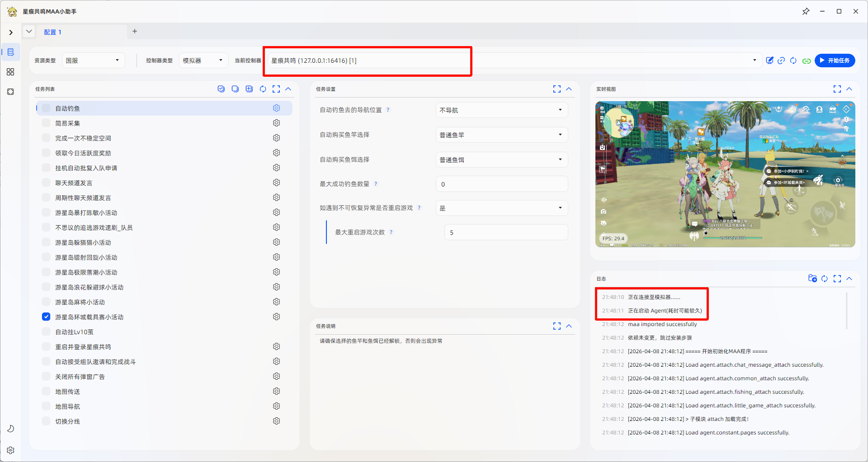Click the edit controller icon beside 开始任务

[x=769, y=61]
